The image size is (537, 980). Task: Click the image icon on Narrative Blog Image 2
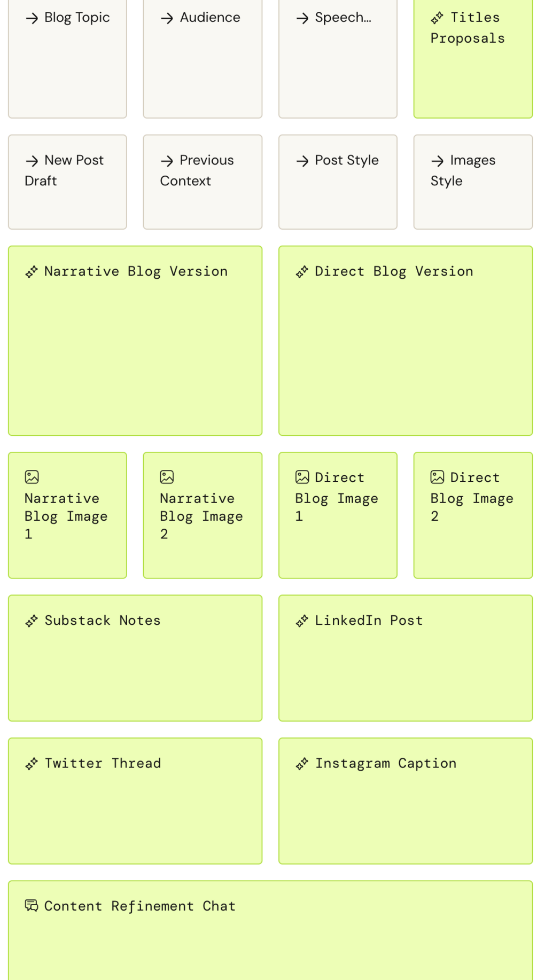pos(167,477)
